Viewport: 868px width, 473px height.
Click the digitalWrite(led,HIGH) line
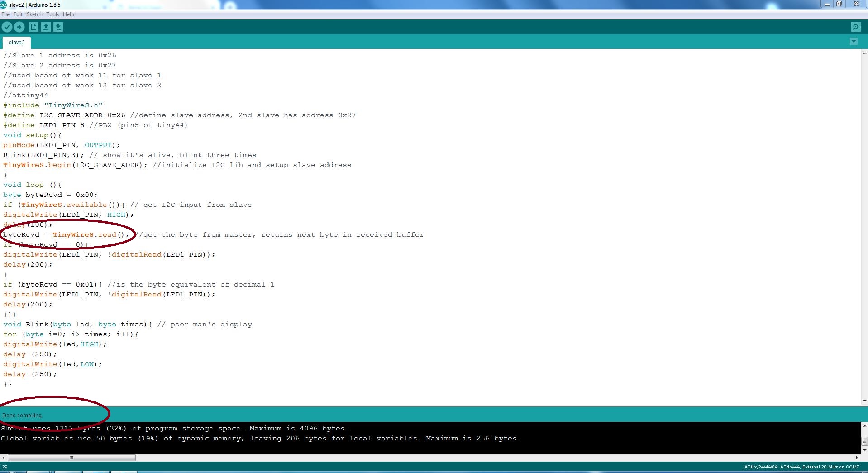[x=55, y=344]
